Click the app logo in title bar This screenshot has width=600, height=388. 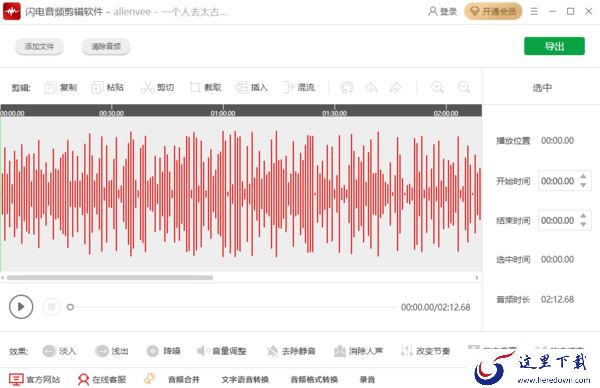click(12, 11)
